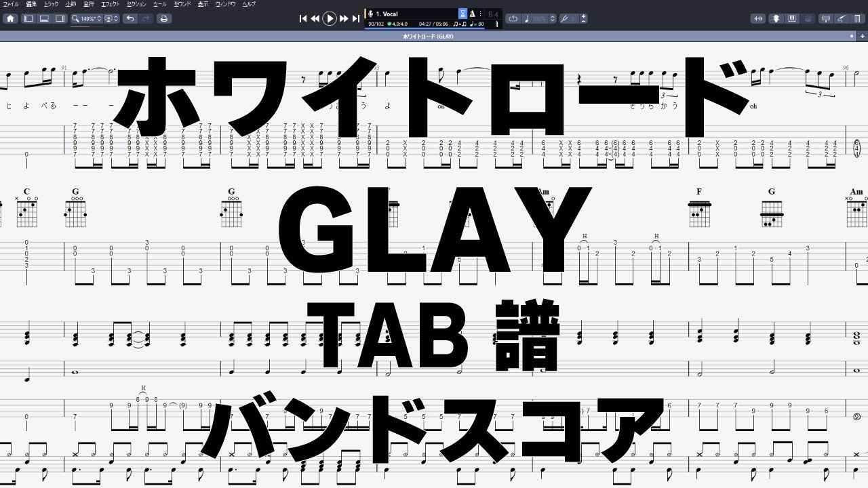Click the document tab's modified dot

(x=853, y=36)
